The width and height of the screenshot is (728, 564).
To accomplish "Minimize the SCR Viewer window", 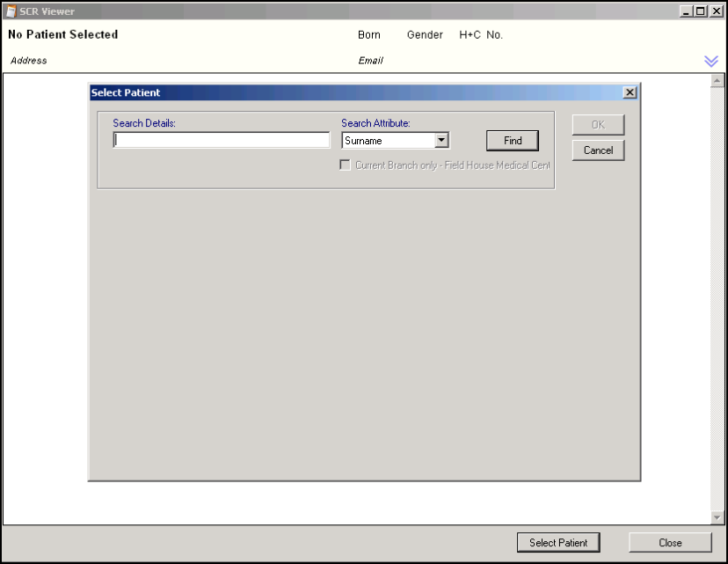I will [x=687, y=11].
